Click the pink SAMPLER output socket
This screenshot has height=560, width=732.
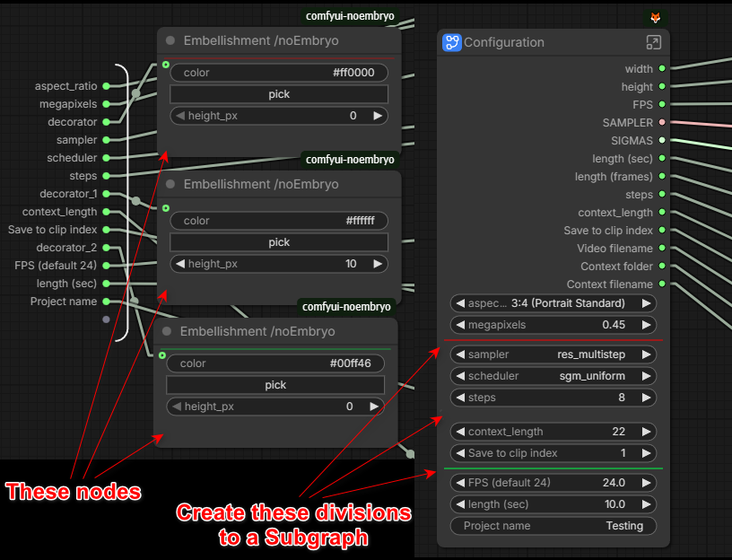(662, 122)
